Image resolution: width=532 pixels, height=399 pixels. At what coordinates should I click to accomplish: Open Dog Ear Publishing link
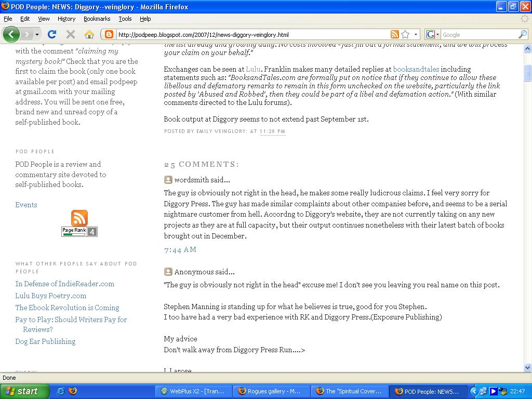coord(46,341)
